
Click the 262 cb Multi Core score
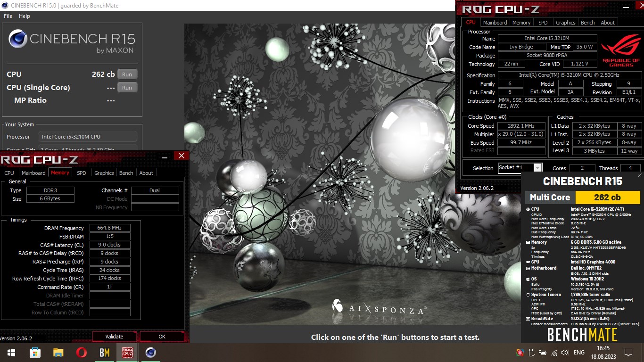pyautogui.click(x=608, y=197)
